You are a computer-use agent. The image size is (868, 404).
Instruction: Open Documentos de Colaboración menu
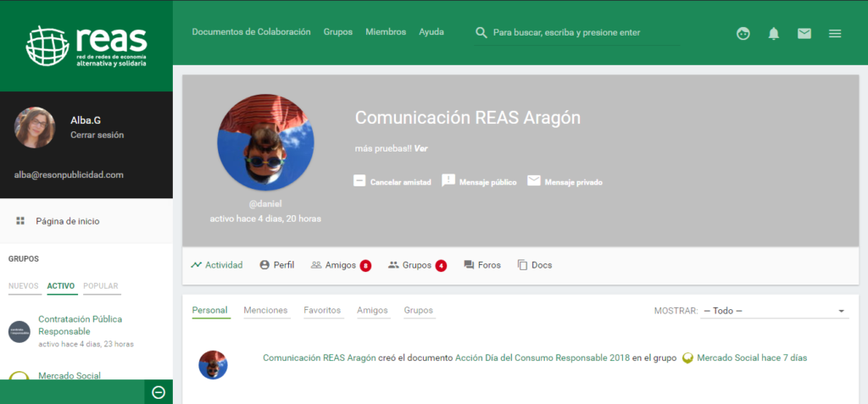click(x=251, y=32)
